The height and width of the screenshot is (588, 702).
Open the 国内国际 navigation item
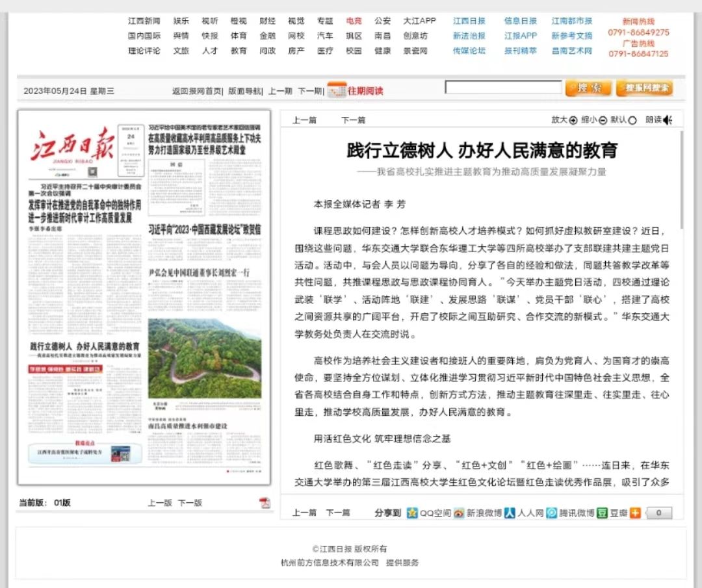point(144,36)
